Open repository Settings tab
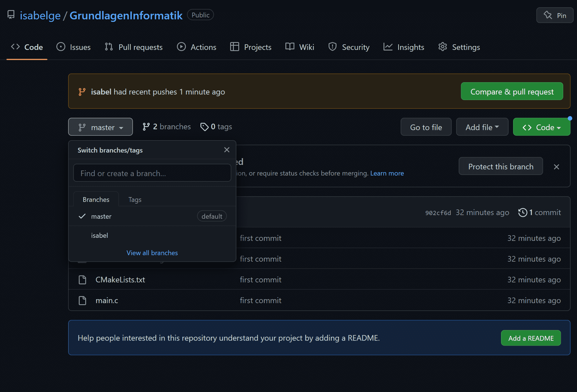Screen dimensions: 577x392 tap(459, 47)
